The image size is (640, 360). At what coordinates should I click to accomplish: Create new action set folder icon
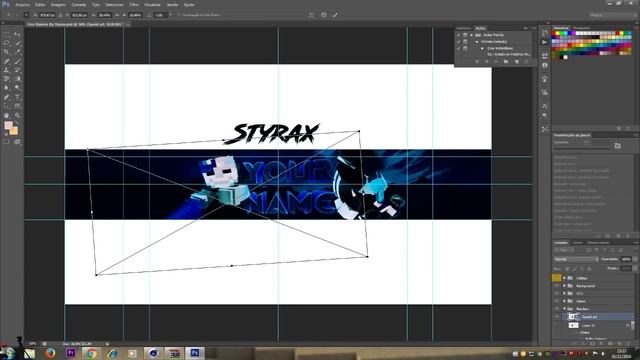[506, 62]
